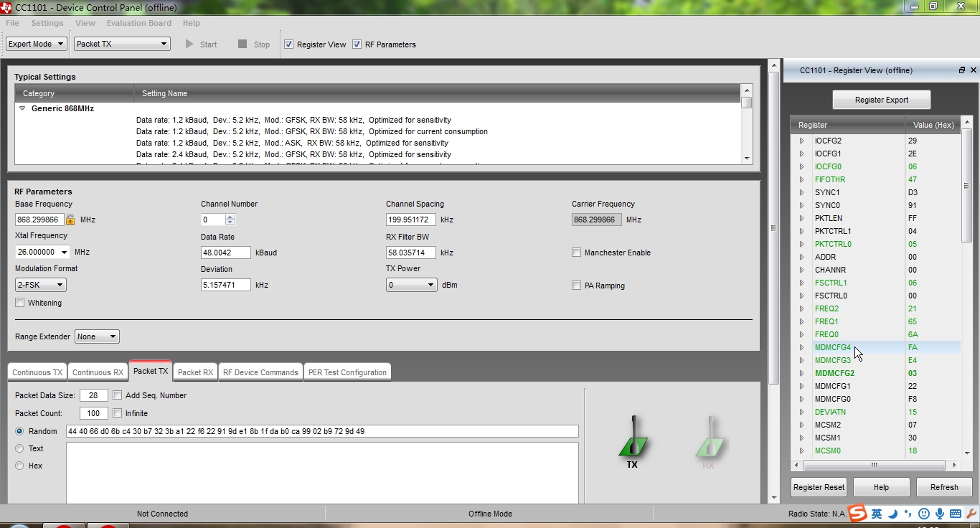
Task: Open the File menu
Action: pos(12,23)
